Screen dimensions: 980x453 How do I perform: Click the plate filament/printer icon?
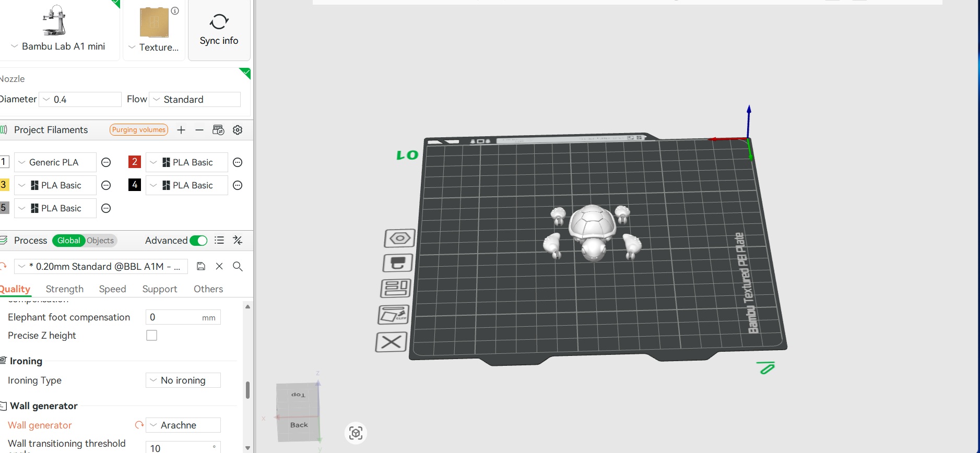(x=398, y=263)
